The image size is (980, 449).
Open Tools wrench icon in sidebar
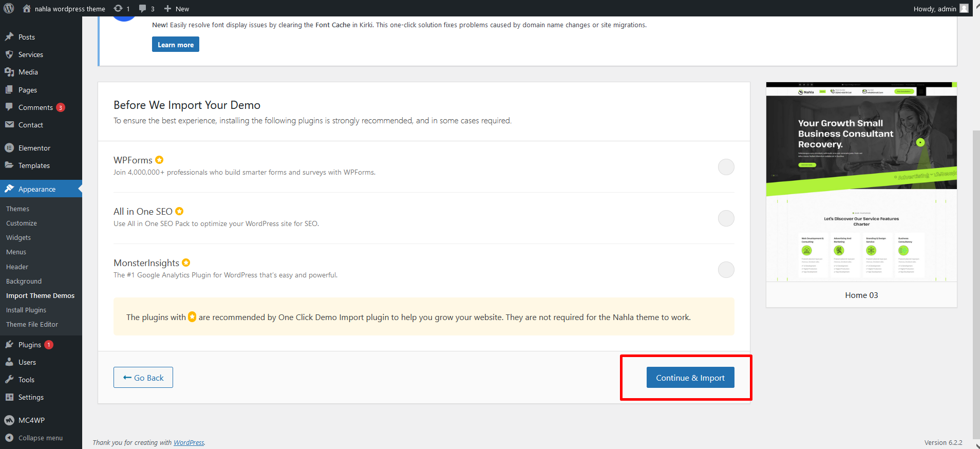pyautogui.click(x=9, y=380)
